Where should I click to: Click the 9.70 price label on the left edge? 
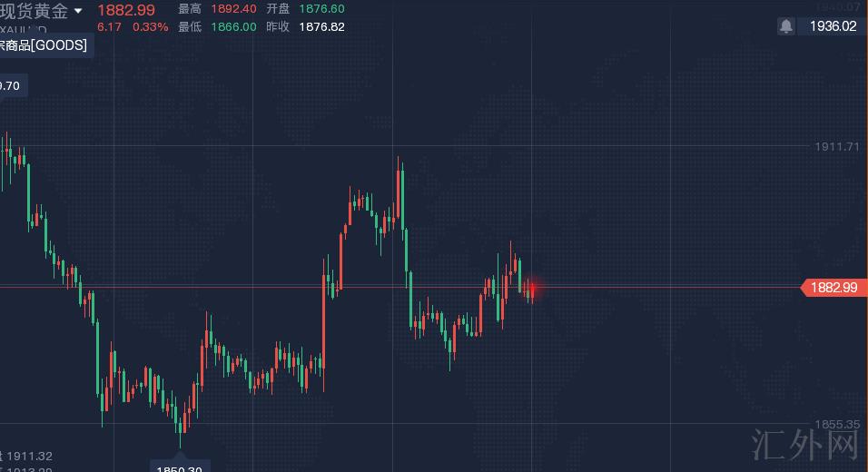(13, 86)
